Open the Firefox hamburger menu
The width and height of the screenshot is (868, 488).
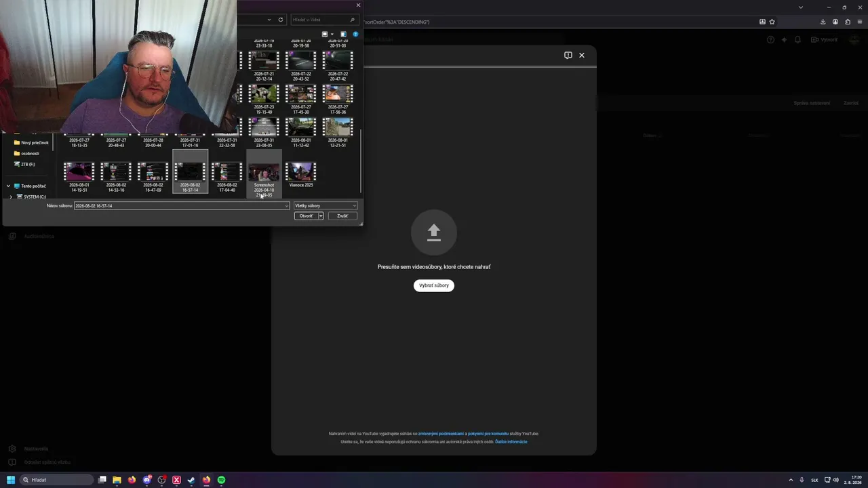(x=860, y=22)
